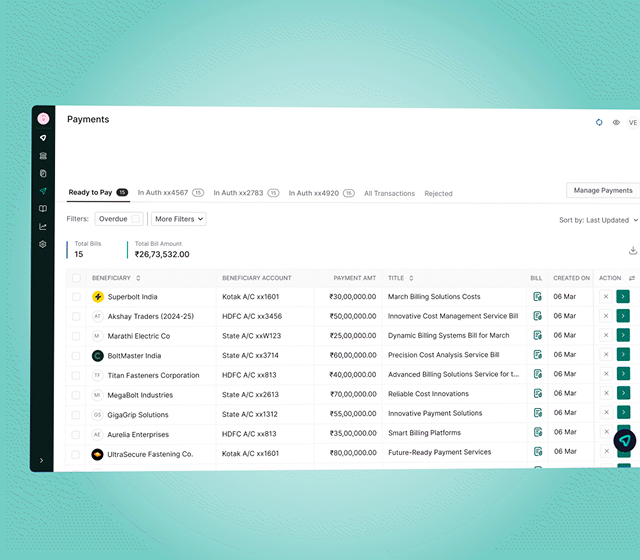640x560 pixels.
Task: Open the tag icon in sidebar
Action: 43,138
